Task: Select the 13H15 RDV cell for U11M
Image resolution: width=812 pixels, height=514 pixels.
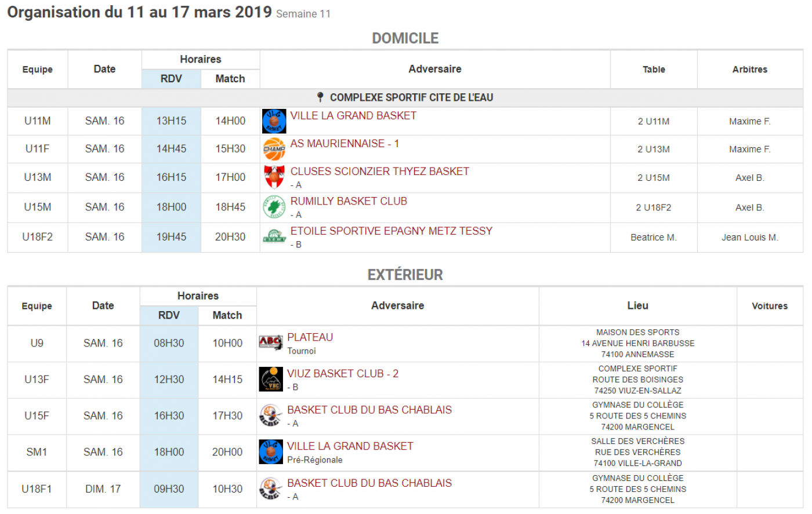Action: point(171,121)
